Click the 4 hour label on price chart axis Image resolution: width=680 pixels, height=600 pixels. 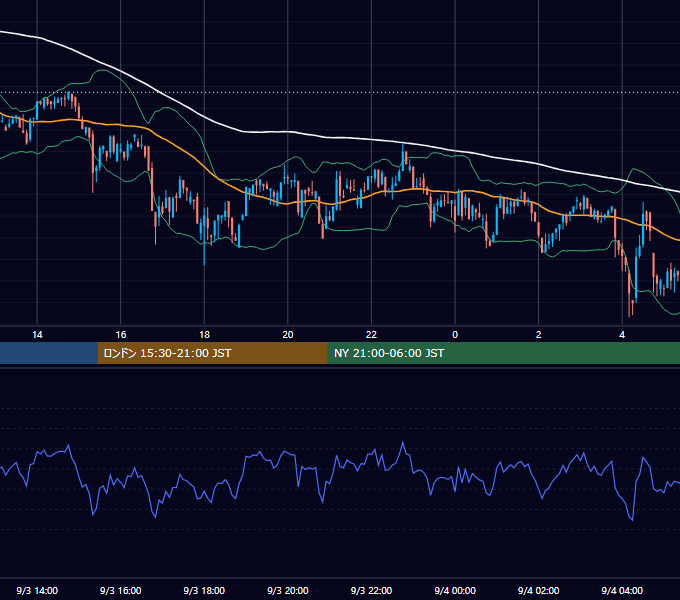click(x=622, y=335)
